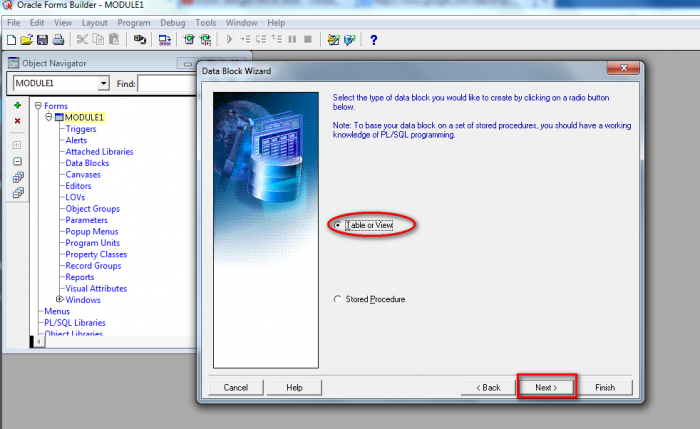Click the Expand All icon in navigator sidebar
700x429 pixels.
point(18,177)
